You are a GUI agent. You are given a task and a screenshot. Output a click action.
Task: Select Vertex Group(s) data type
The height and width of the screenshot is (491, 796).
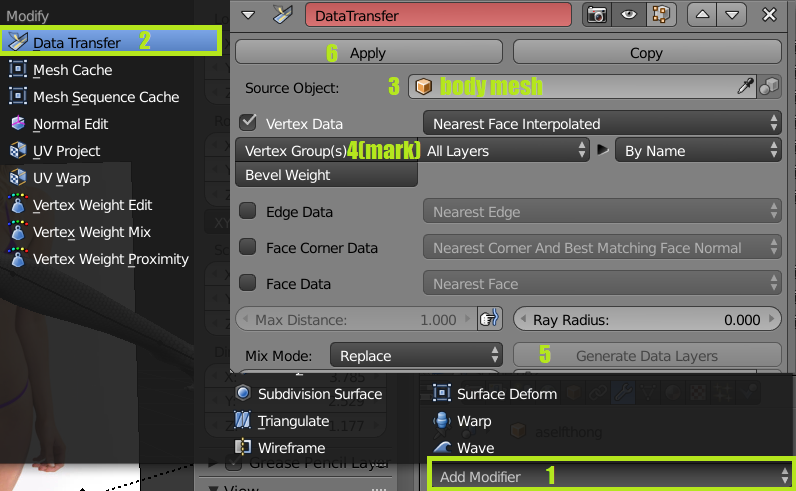326,151
